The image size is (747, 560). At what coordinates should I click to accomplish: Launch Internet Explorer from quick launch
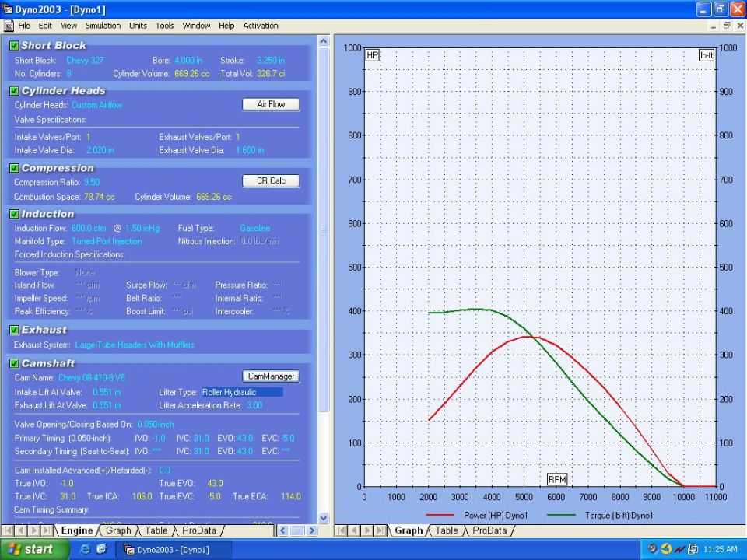85,550
